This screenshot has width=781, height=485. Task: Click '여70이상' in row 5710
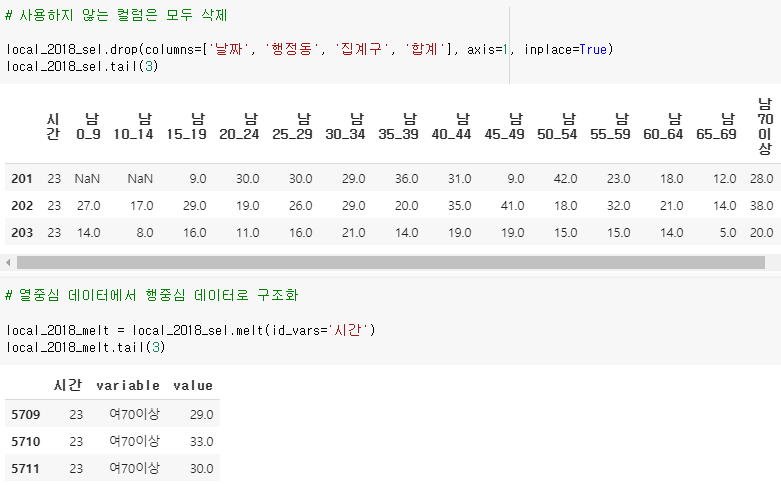point(134,441)
